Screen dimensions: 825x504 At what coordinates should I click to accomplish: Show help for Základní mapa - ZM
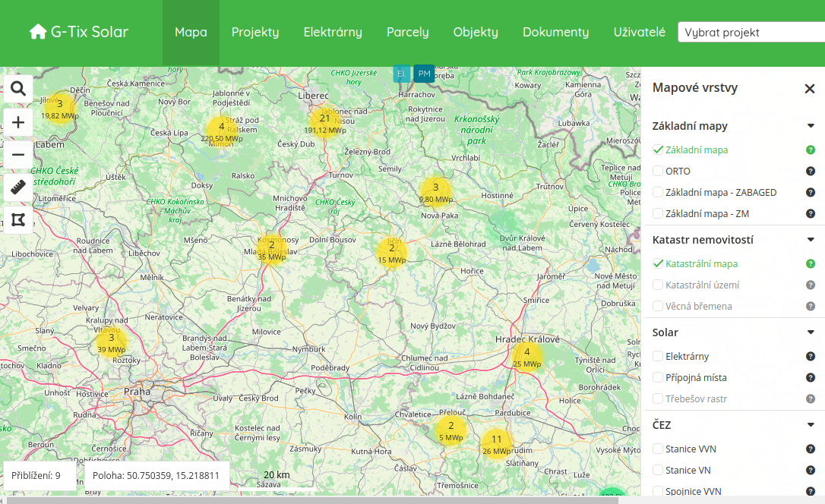(811, 213)
